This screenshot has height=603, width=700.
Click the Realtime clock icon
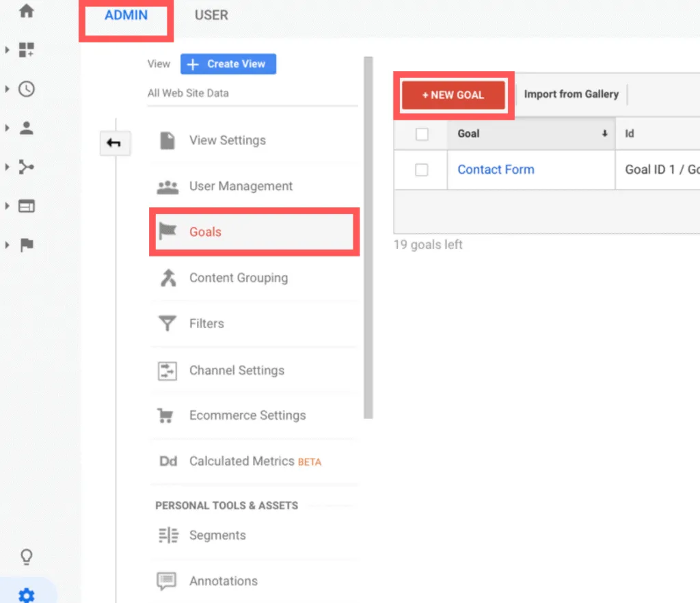coord(26,89)
